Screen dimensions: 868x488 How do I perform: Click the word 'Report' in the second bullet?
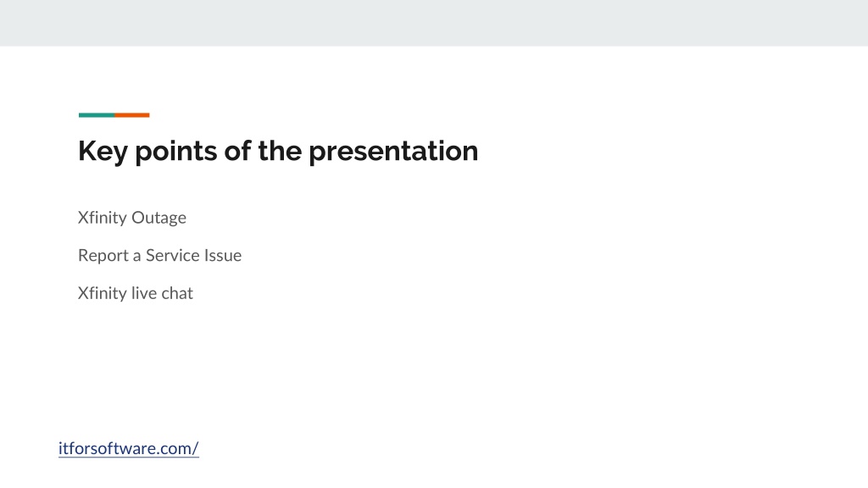103,255
